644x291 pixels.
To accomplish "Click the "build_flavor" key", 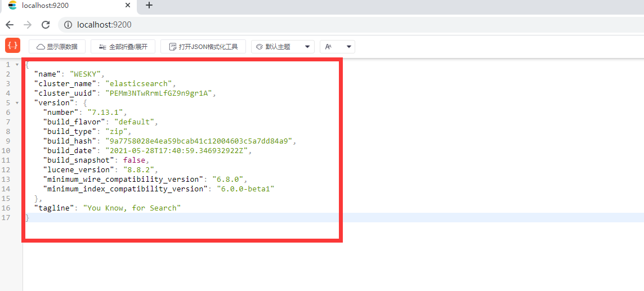I will tap(74, 122).
